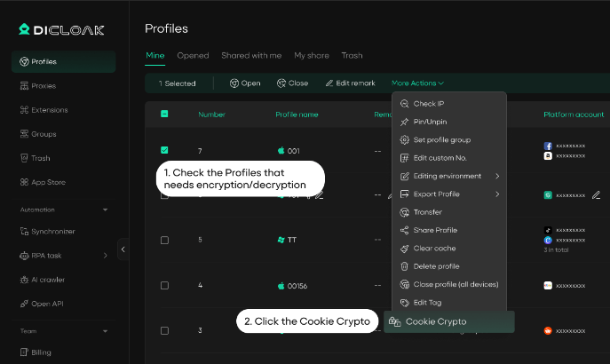Screen dimensions: 610x364
Task: Expand the Export Profile submenu
Action: click(x=497, y=194)
